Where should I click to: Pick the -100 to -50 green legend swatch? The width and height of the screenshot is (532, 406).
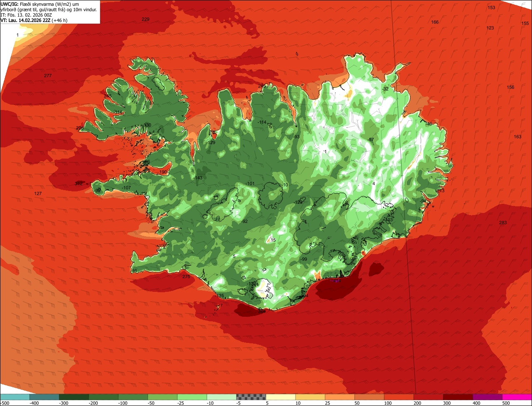[133, 397]
